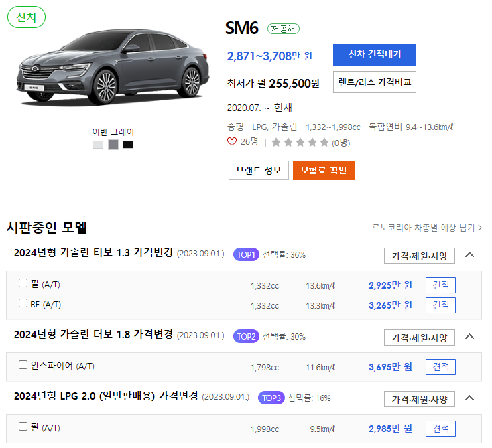Screen dimensions: 492x448
Task: Click the 신차 badge
Action: tap(26, 17)
